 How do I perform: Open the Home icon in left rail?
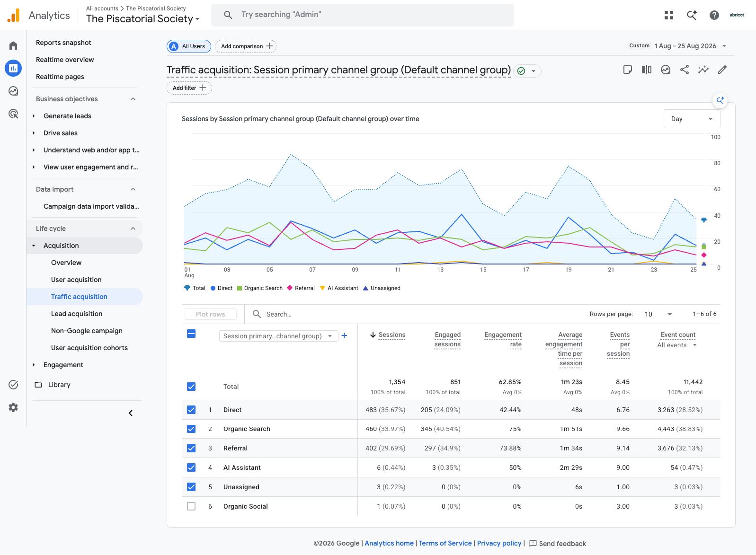[13, 45]
